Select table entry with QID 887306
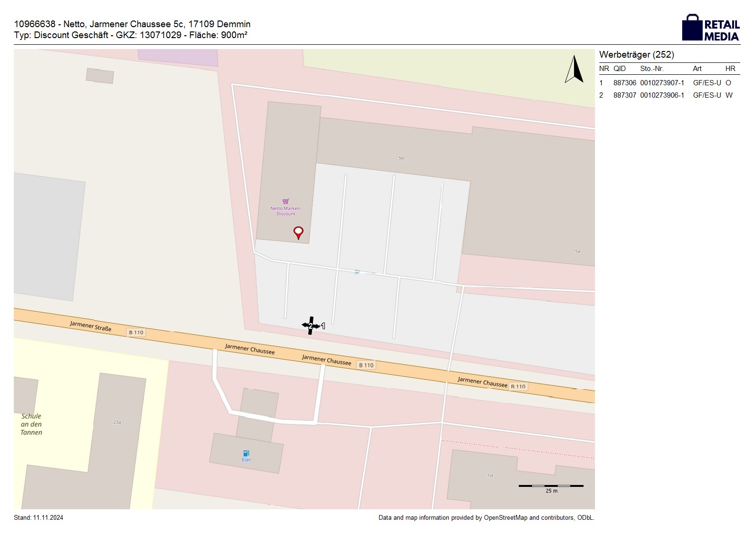Screen dimensions: 756x535 point(625,83)
